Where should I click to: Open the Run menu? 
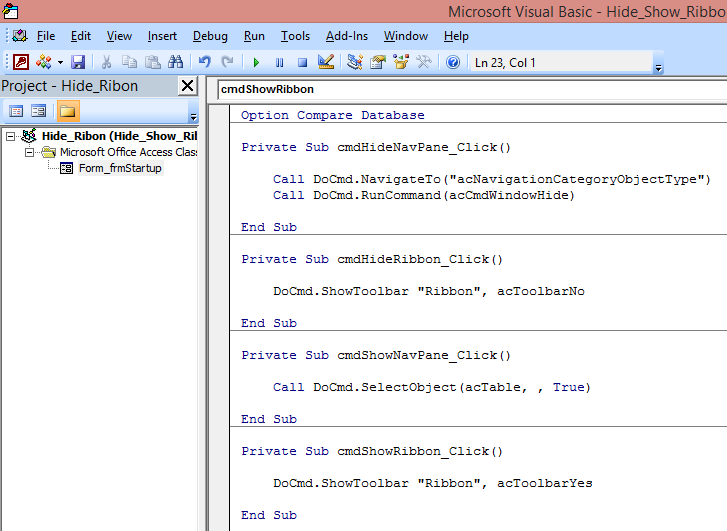click(254, 36)
